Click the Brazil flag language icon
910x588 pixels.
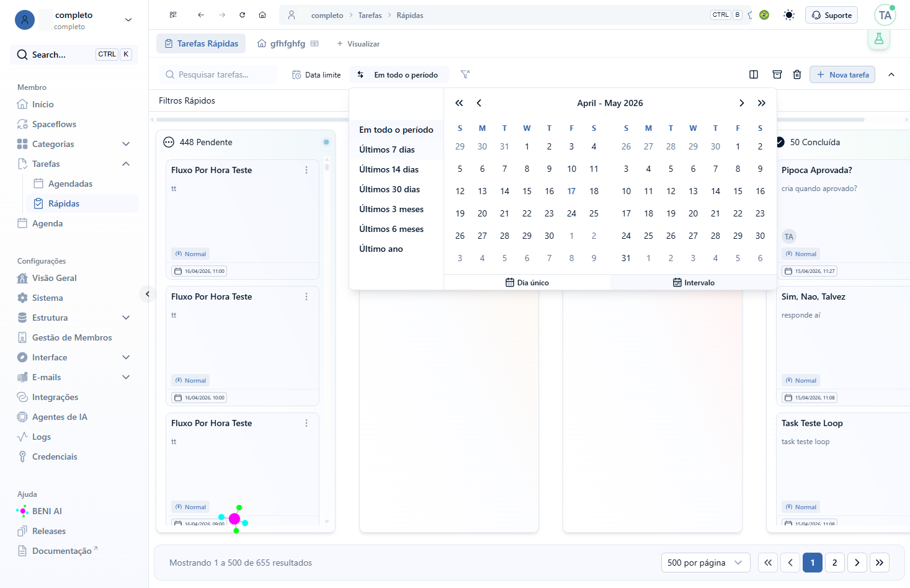[764, 15]
